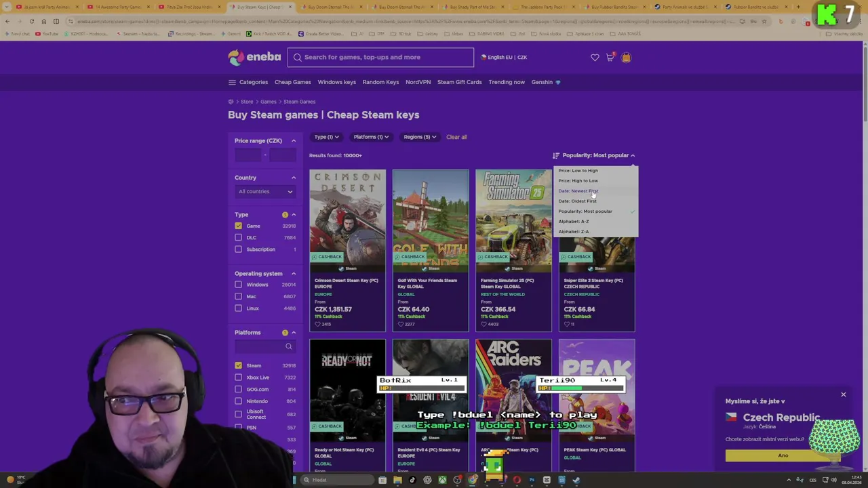Click the heart icon on Sniper Elite 3 card

tap(567, 324)
